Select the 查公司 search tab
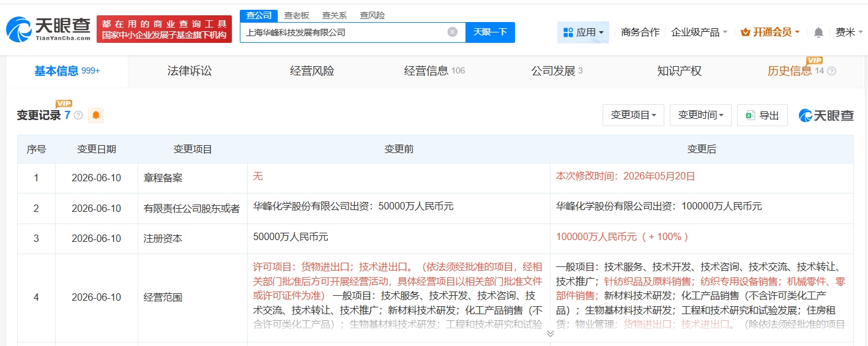 259,15
